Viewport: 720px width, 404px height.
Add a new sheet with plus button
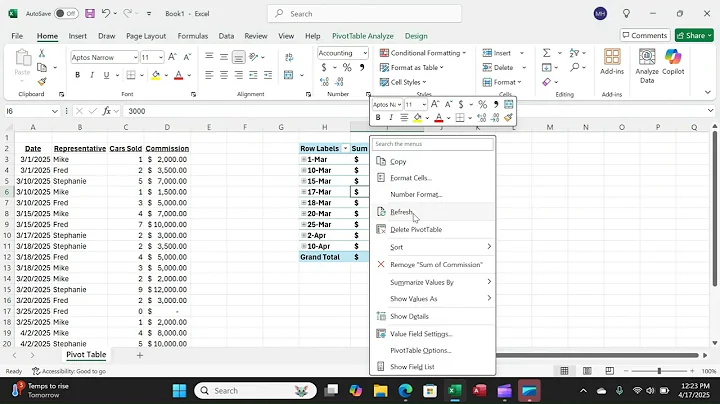tap(140, 355)
